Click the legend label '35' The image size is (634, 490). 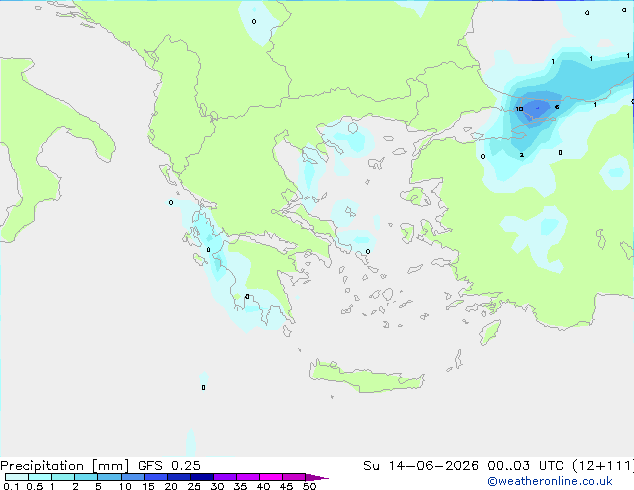point(240,486)
